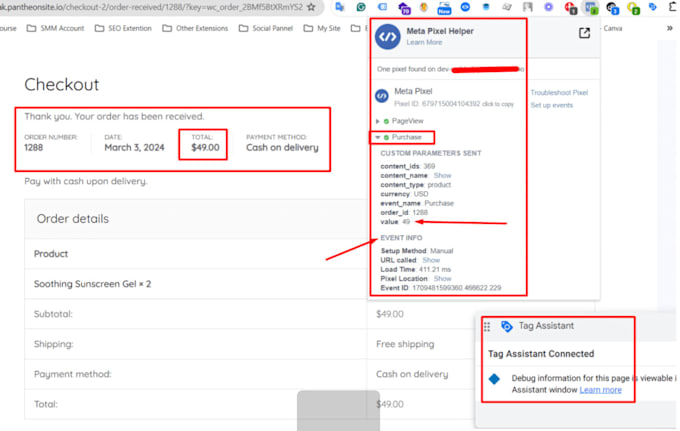This screenshot has width=680, height=431.
Task: Click the yellow ring extension with green badge
Action: coord(633,8)
